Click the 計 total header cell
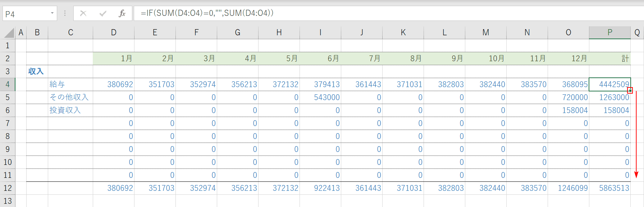 pos(610,58)
